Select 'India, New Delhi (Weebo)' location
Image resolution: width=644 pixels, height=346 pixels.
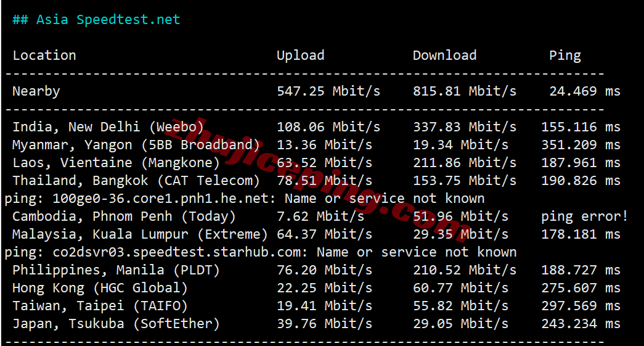(x=108, y=127)
